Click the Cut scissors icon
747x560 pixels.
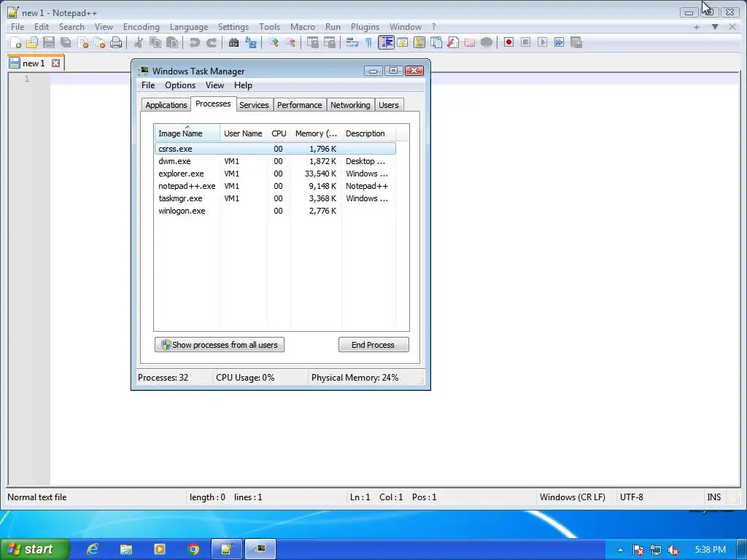(138, 43)
